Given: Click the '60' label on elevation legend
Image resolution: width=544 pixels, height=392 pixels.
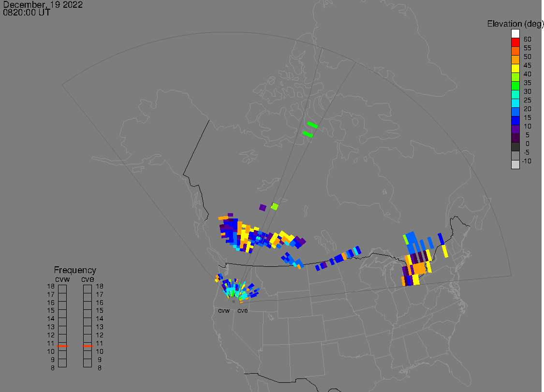Looking at the screenshot, I should (528, 39).
